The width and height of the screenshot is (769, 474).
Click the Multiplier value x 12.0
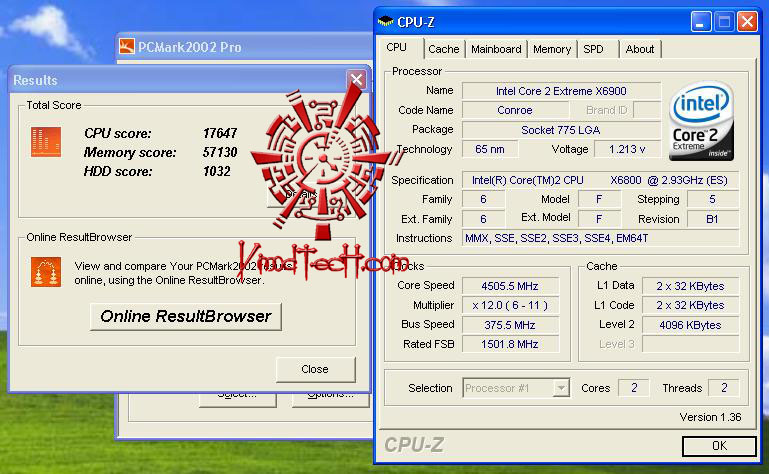[510, 305]
